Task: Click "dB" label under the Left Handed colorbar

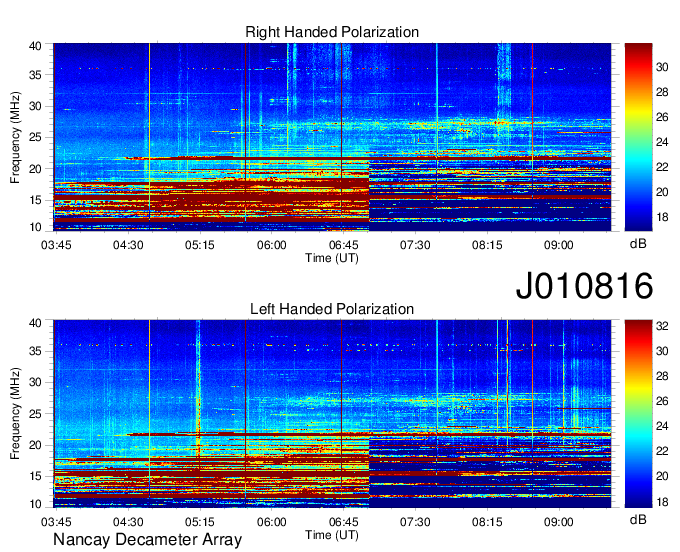Action: pos(638,519)
